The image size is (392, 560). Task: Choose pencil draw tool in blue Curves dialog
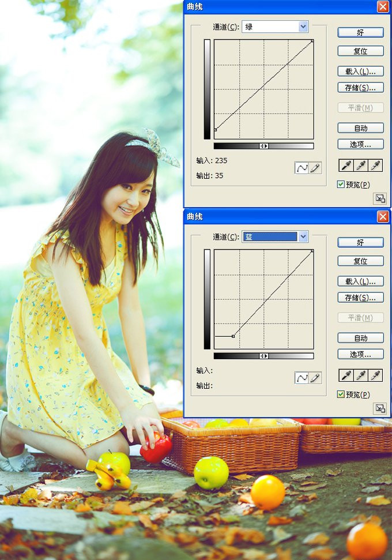[315, 378]
